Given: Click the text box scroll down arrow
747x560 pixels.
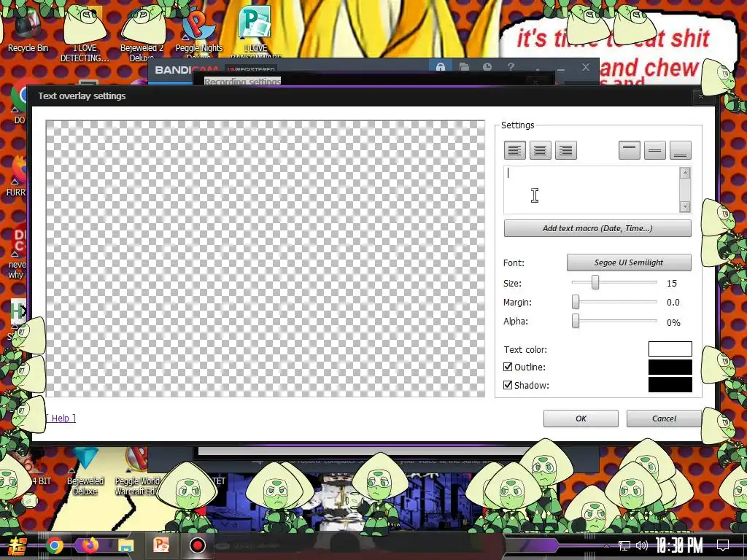Looking at the screenshot, I should [685, 206].
